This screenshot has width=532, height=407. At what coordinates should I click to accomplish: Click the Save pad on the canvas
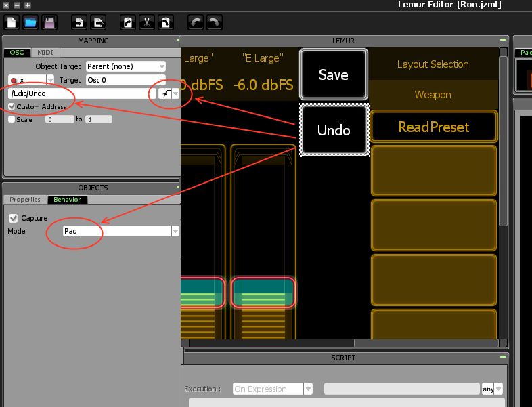pos(334,74)
